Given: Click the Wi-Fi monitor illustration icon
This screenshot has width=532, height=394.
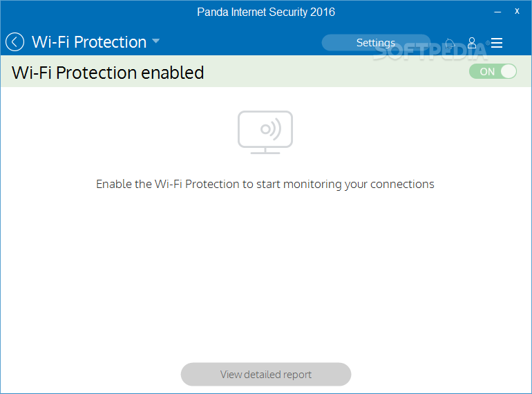Looking at the screenshot, I should tap(265, 132).
